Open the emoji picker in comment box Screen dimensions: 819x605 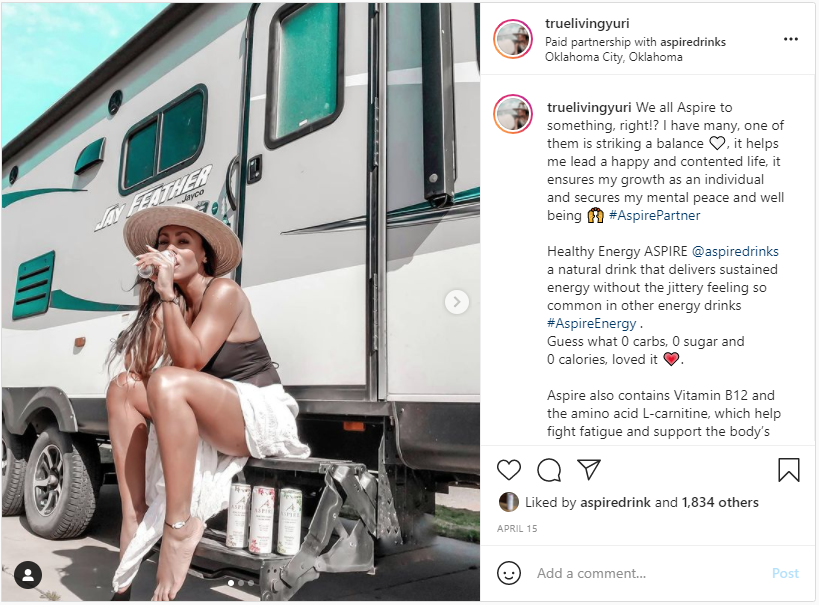(509, 573)
